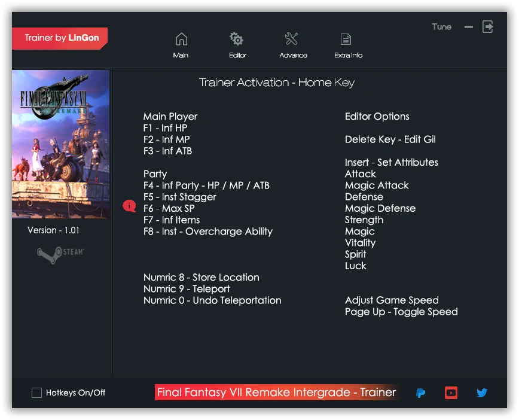Click 'F8 - Inst - Overcharge Ability' text
This screenshot has width=519, height=420.
208,232
